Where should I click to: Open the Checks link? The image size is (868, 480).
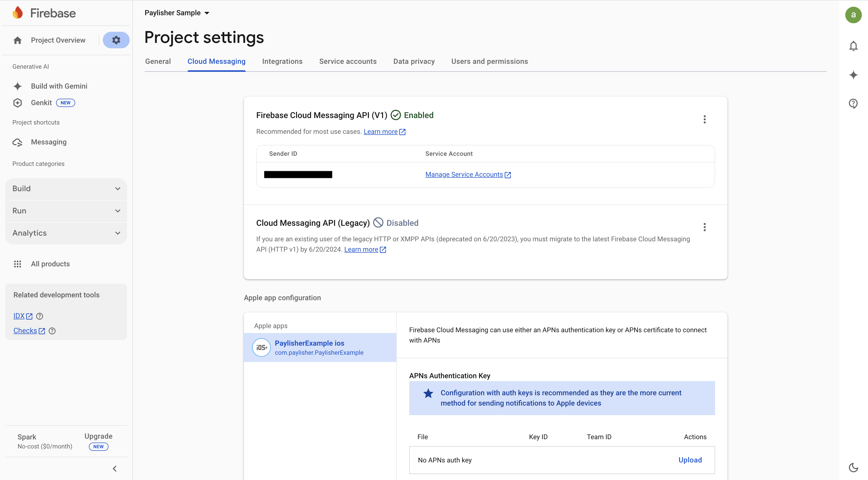click(x=29, y=331)
